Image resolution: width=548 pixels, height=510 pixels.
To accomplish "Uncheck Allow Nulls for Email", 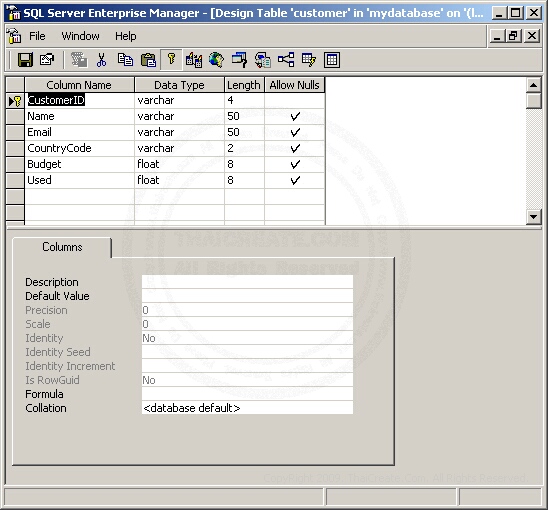I will tap(295, 132).
